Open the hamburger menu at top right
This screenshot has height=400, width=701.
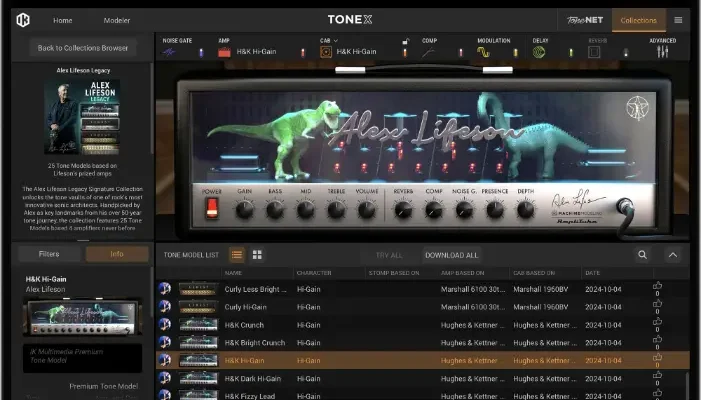click(x=678, y=20)
